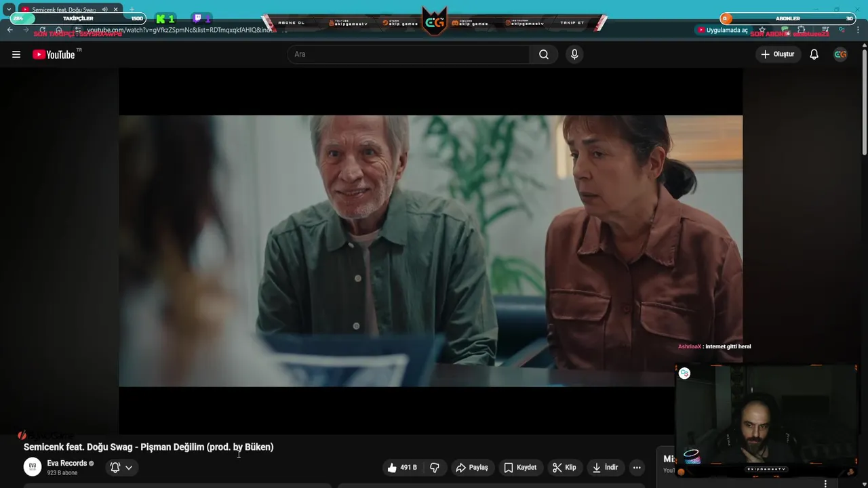Click the video player frame
868x488 pixels.
point(431,251)
